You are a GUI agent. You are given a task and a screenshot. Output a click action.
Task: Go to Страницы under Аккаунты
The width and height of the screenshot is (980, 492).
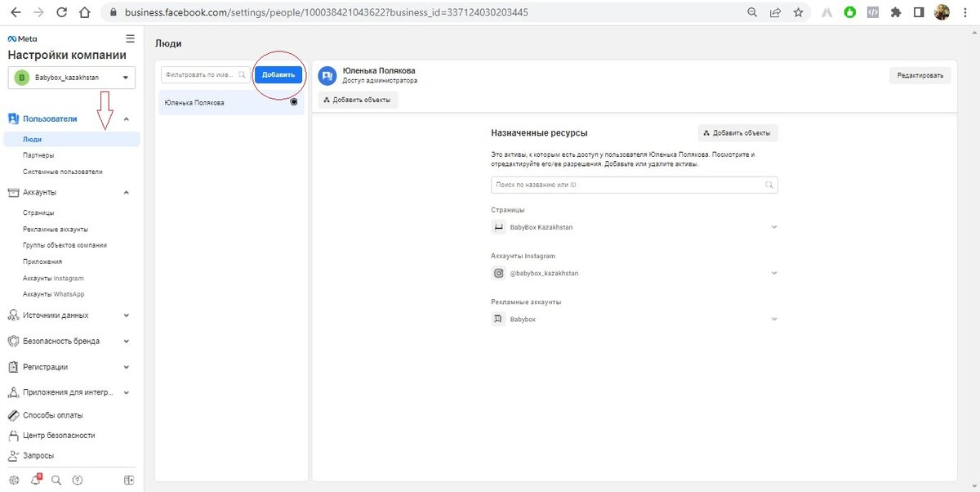39,212
